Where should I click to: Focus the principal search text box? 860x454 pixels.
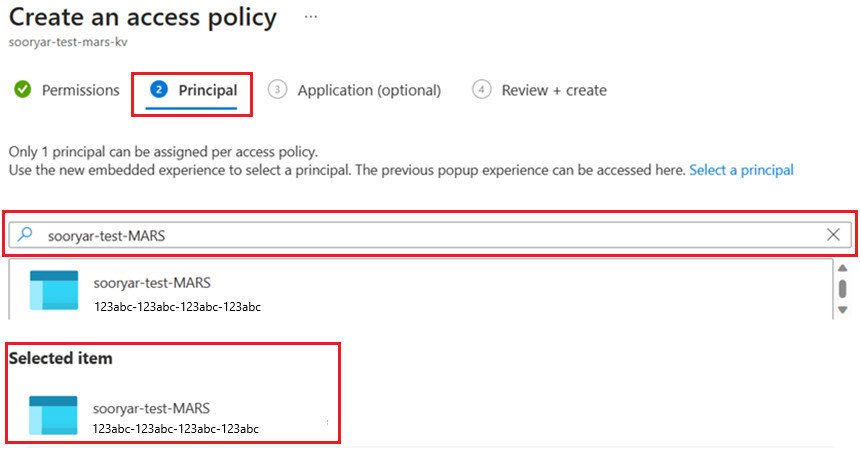(x=430, y=235)
